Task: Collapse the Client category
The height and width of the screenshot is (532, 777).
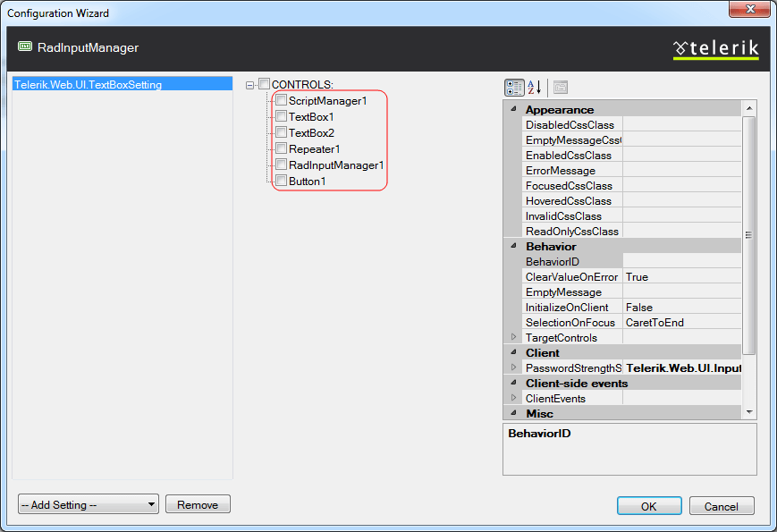Action: point(513,352)
